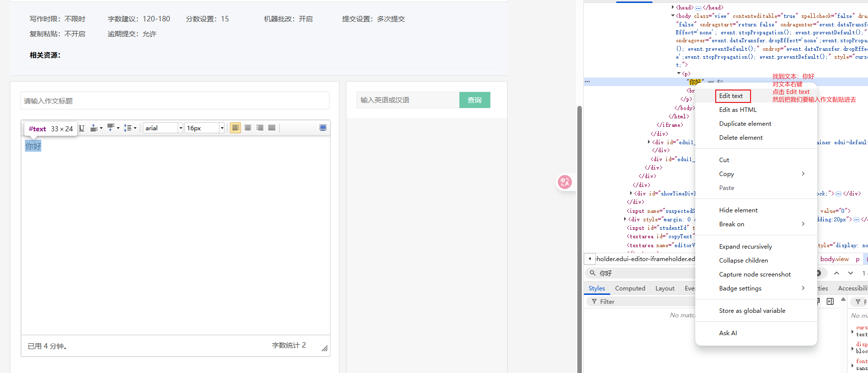The height and width of the screenshot is (373, 868).
Task: Select Edit text in context menu
Action: [x=731, y=96]
